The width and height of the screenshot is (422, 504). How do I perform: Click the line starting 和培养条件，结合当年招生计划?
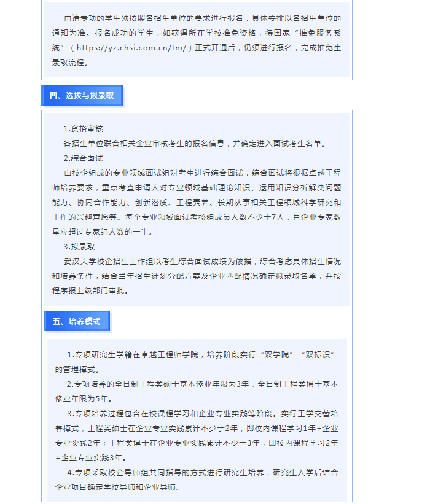(197, 276)
